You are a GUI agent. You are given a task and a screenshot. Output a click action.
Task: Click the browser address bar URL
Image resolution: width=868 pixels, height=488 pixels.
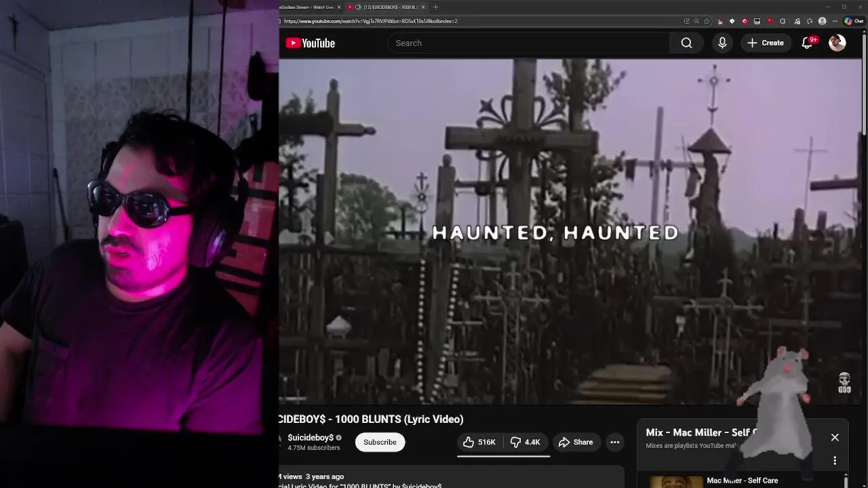pos(370,21)
